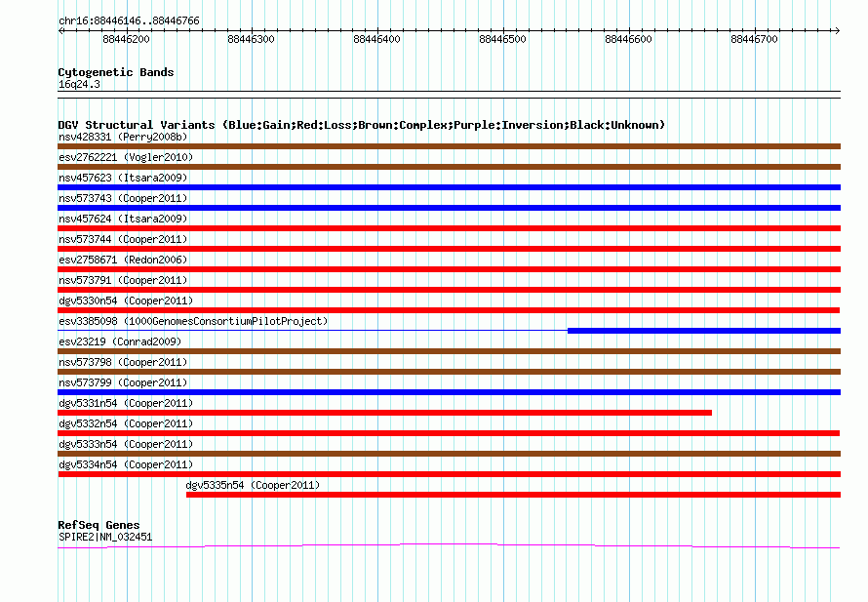Click the RefSeq Genes track title

(99, 525)
